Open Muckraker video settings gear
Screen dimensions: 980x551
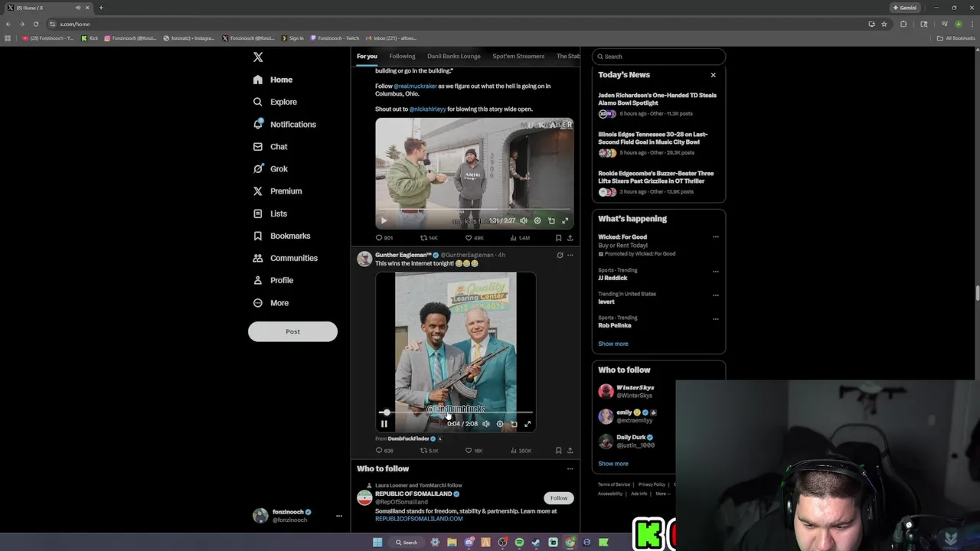(537, 220)
